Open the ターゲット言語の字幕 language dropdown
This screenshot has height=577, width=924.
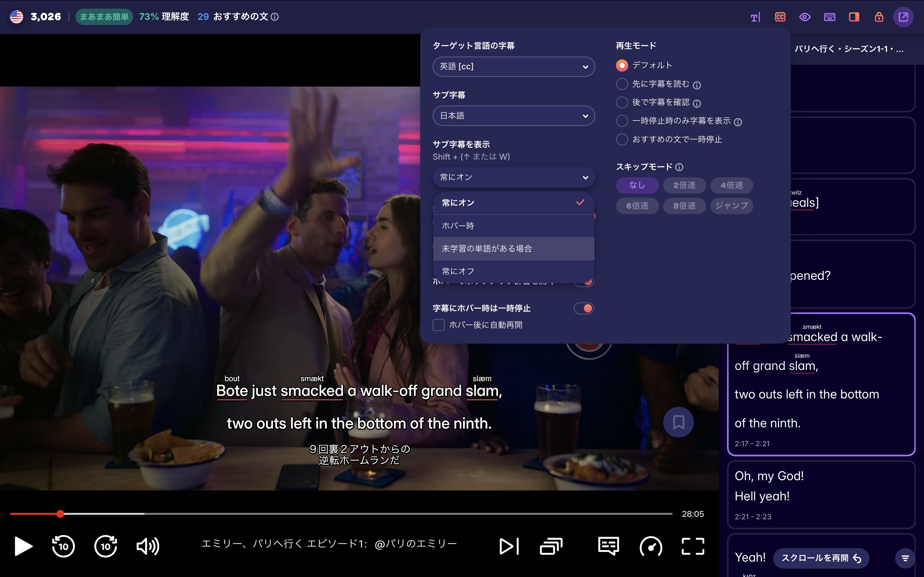pos(514,66)
